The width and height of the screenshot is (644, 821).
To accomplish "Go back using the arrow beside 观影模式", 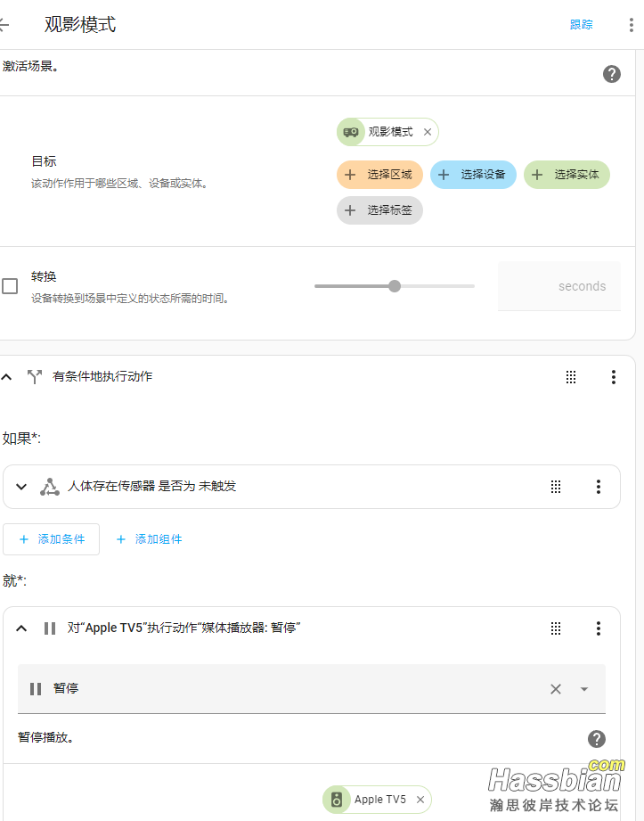I will point(4,25).
